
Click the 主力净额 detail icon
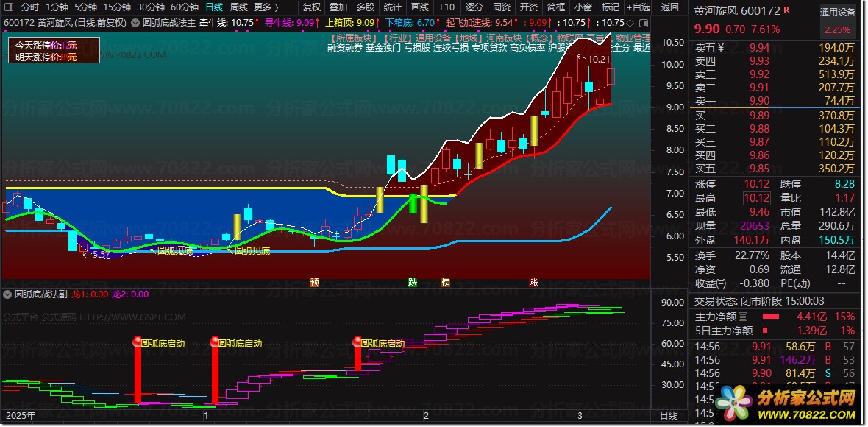pos(743,317)
